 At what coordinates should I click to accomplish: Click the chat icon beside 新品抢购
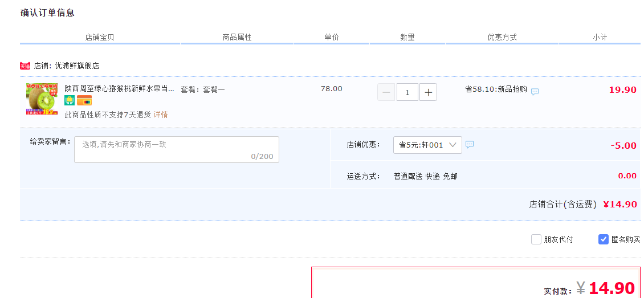tap(535, 92)
